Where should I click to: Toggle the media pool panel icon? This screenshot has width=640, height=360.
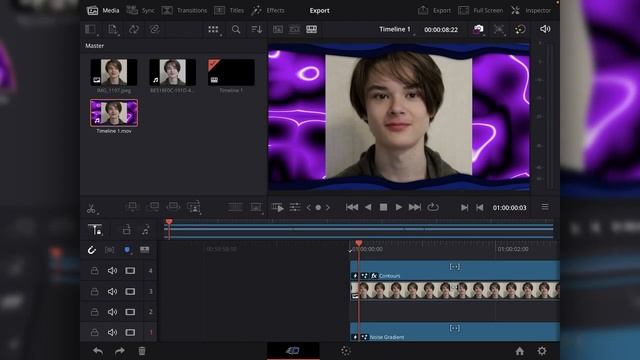click(91, 29)
